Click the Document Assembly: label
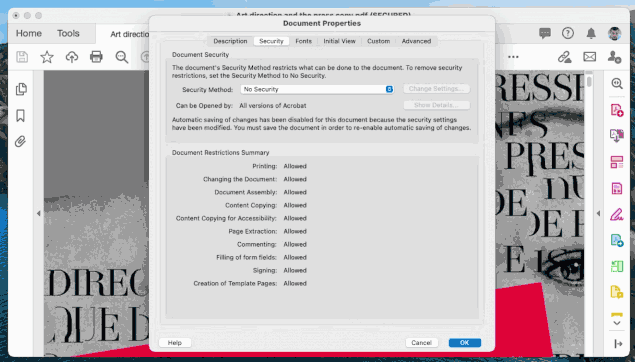 click(x=246, y=192)
